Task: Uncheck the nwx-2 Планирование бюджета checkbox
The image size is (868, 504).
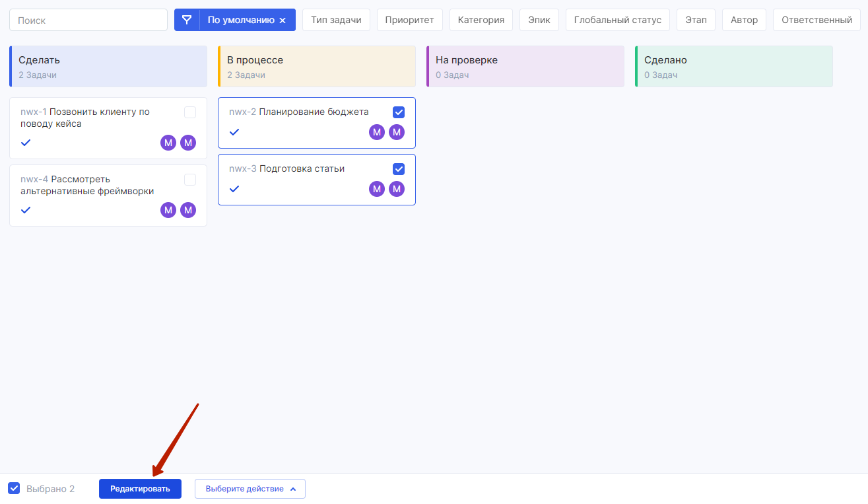Action: 399,112
